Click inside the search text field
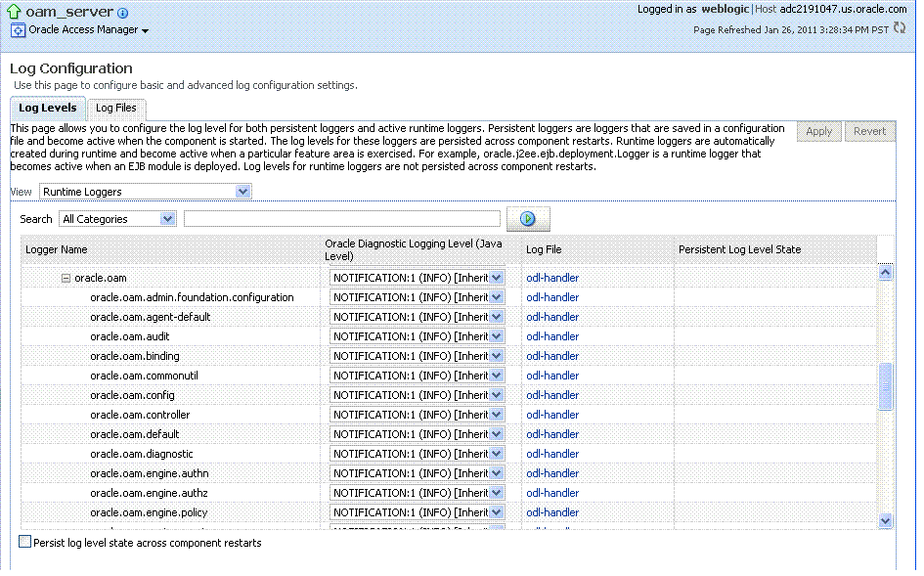The width and height of the screenshot is (924, 576). pyautogui.click(x=340, y=216)
